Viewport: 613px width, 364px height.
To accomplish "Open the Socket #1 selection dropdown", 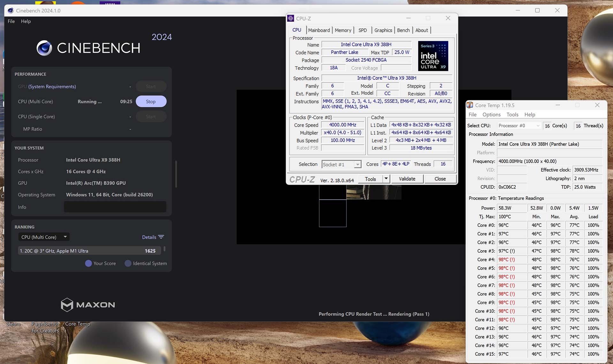I will click(x=357, y=164).
